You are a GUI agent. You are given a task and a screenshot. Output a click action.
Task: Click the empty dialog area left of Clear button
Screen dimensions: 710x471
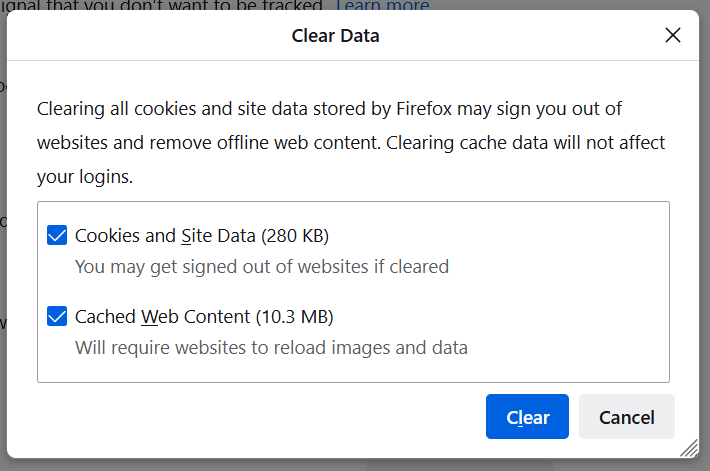click(x=250, y=417)
